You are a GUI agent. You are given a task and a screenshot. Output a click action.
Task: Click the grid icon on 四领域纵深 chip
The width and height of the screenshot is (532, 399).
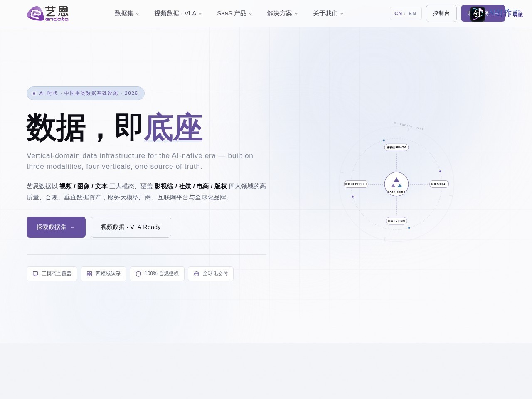pyautogui.click(x=89, y=274)
